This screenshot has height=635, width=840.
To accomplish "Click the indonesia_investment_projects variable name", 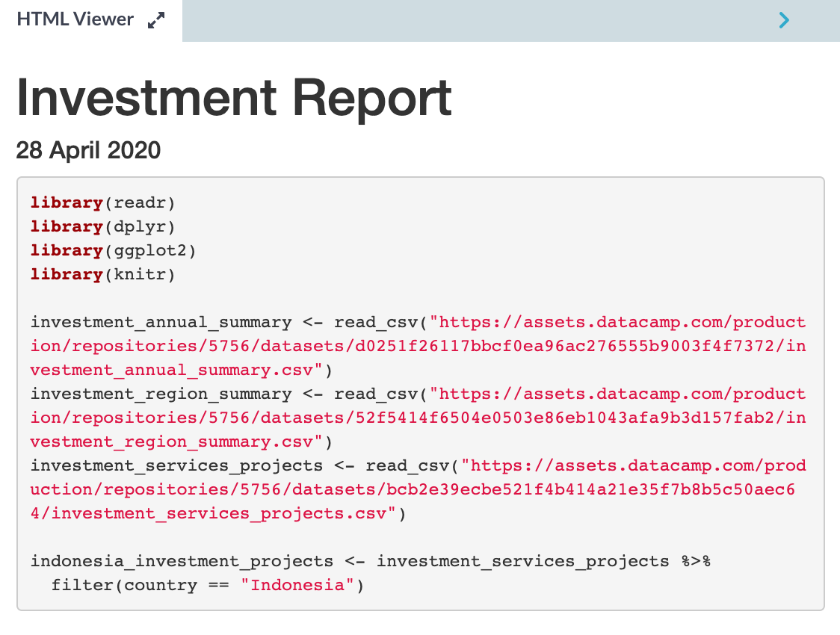I will click(x=182, y=561).
